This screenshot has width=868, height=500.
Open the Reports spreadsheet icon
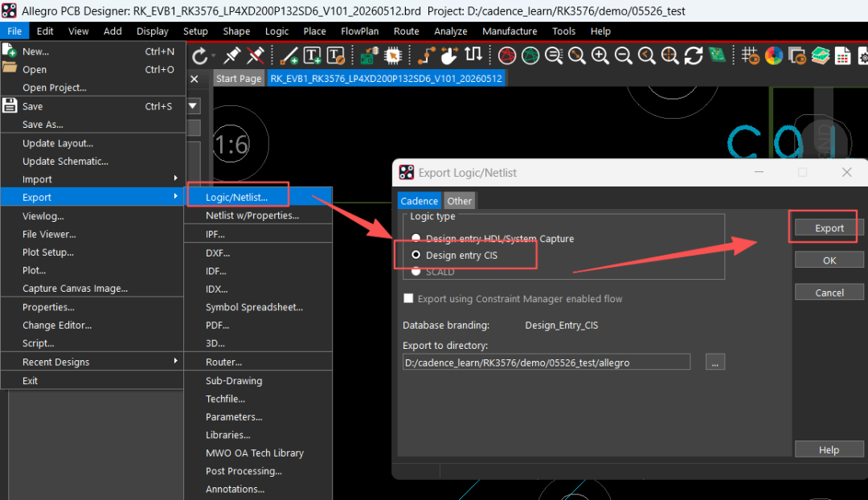pos(843,55)
